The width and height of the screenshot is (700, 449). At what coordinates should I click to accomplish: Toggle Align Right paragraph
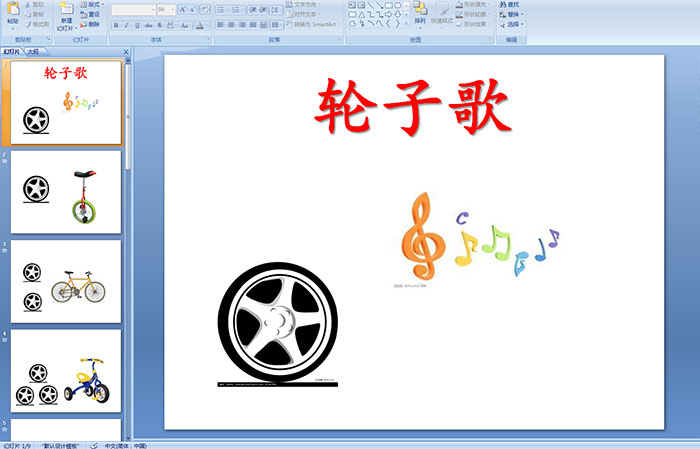[242, 25]
